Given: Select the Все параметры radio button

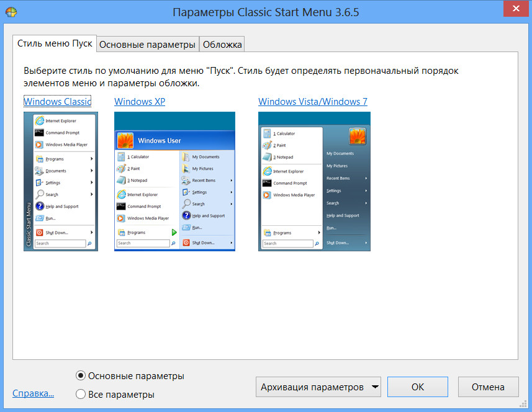Looking at the screenshot, I should [81, 394].
